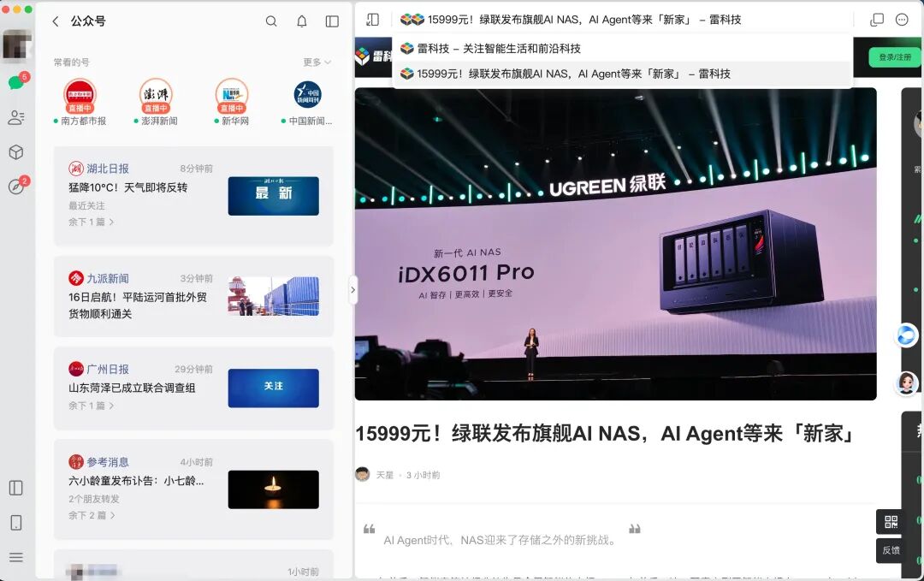The height and width of the screenshot is (581, 924).
Task: Open search in 公众号 panel
Action: pyautogui.click(x=271, y=21)
